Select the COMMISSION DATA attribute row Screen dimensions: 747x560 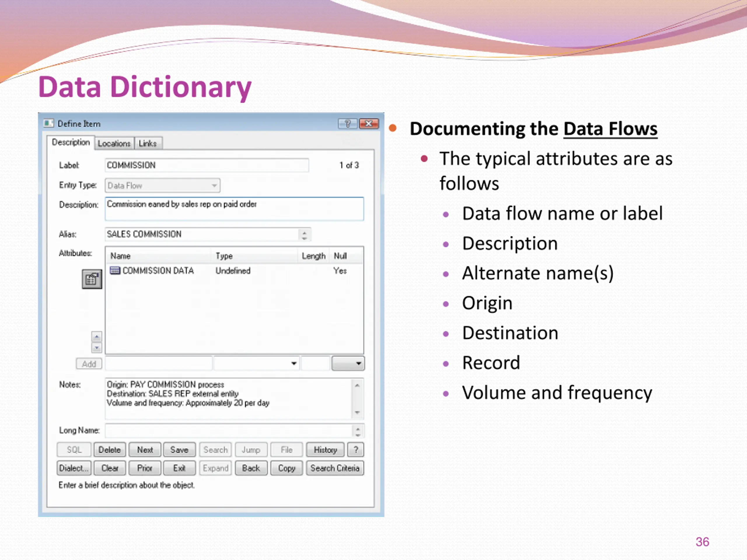[x=234, y=271]
